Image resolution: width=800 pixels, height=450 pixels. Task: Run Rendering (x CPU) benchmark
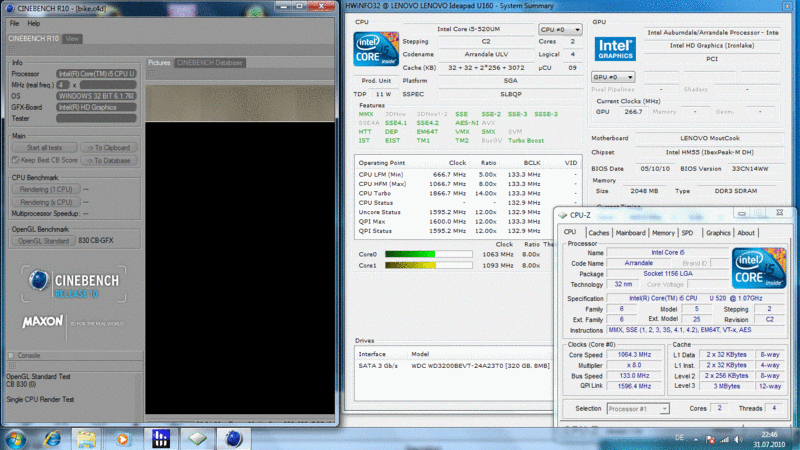46,202
